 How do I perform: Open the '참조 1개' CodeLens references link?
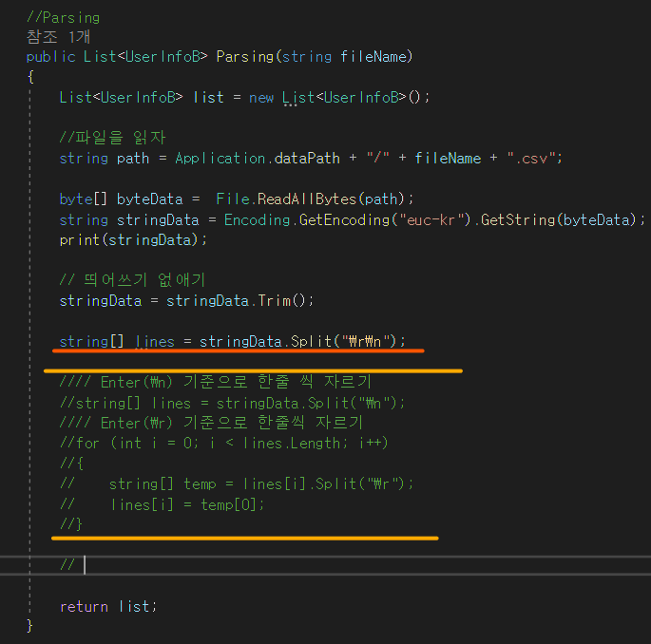pyautogui.click(x=58, y=37)
